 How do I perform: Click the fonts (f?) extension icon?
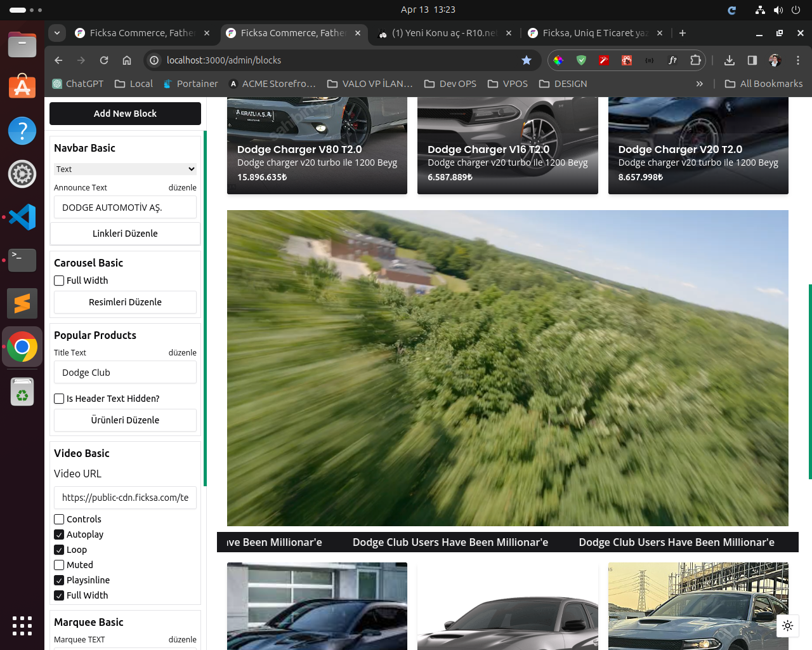tap(672, 60)
